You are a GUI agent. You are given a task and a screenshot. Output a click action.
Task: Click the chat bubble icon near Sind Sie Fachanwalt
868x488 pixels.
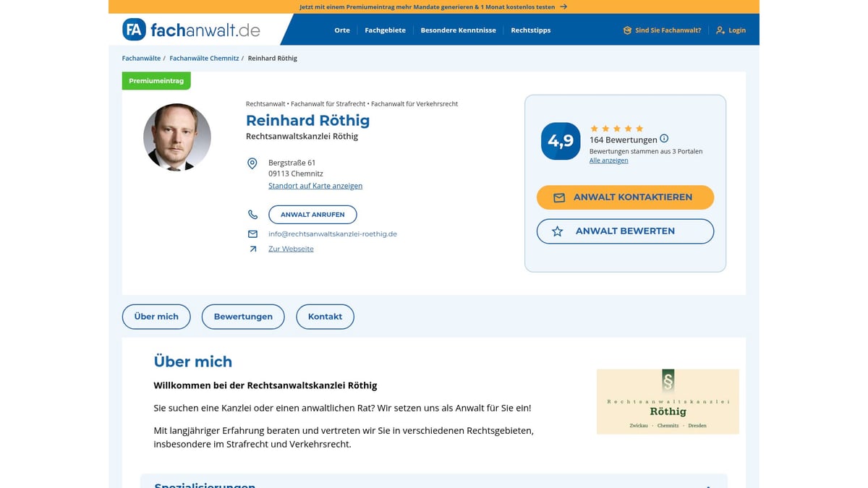(626, 30)
